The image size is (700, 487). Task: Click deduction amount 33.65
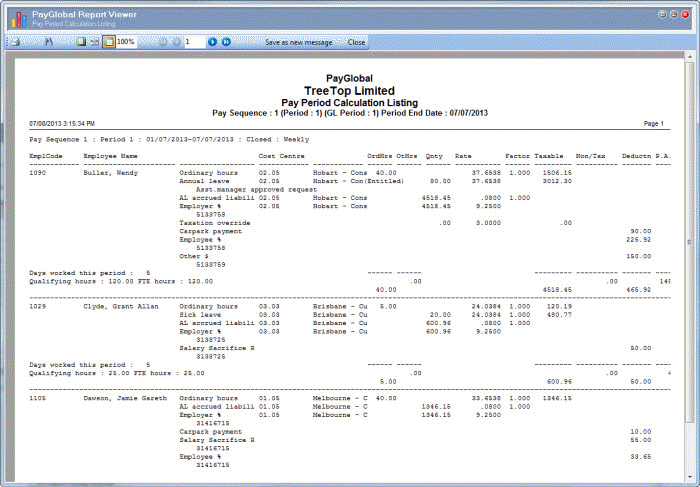tap(641, 457)
